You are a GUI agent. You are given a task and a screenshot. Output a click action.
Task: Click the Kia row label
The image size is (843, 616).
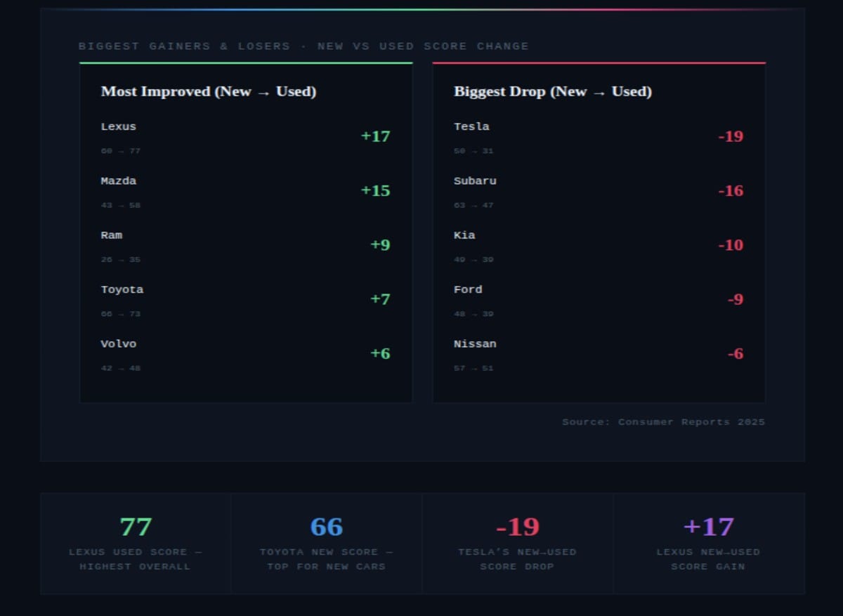464,235
